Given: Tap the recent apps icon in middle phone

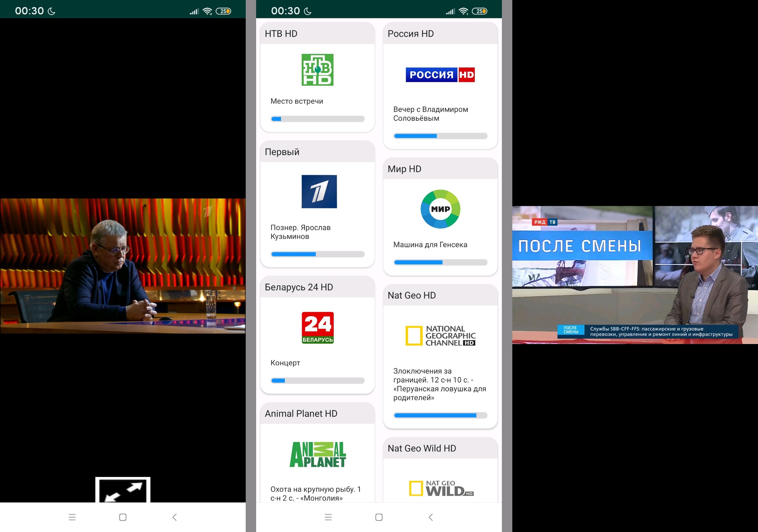Looking at the screenshot, I should 328,517.
